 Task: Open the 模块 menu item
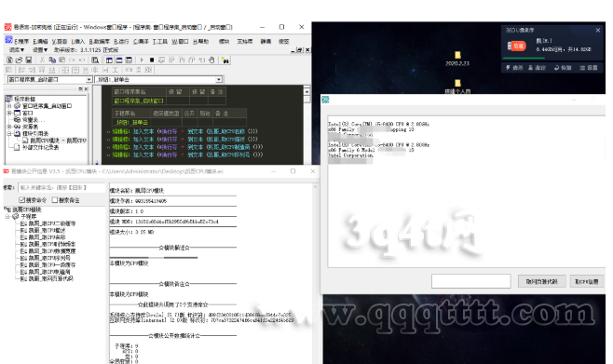[224, 41]
